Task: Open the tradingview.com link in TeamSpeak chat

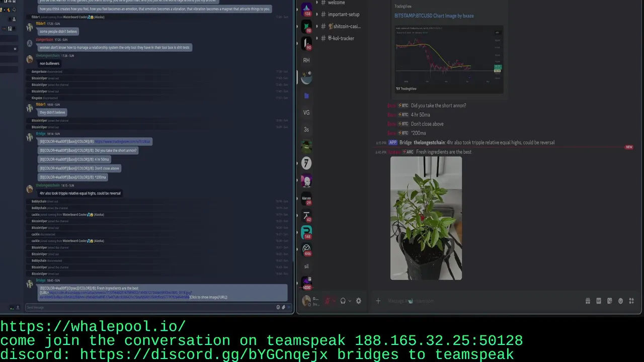Action: click(123, 142)
